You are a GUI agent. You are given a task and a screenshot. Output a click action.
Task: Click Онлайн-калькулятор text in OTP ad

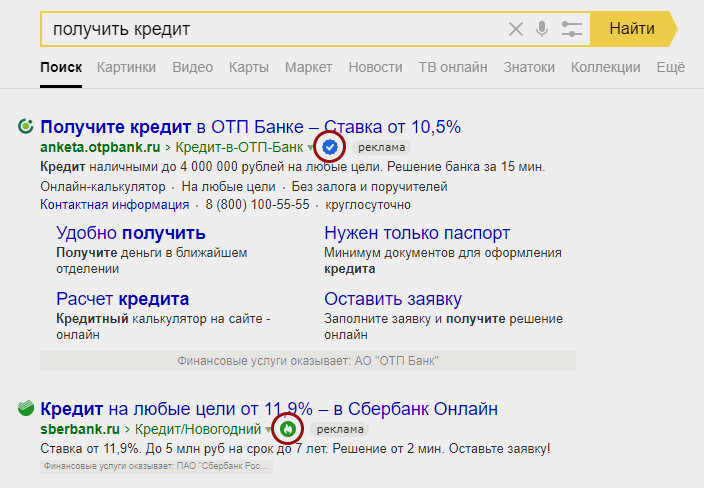pos(103,187)
